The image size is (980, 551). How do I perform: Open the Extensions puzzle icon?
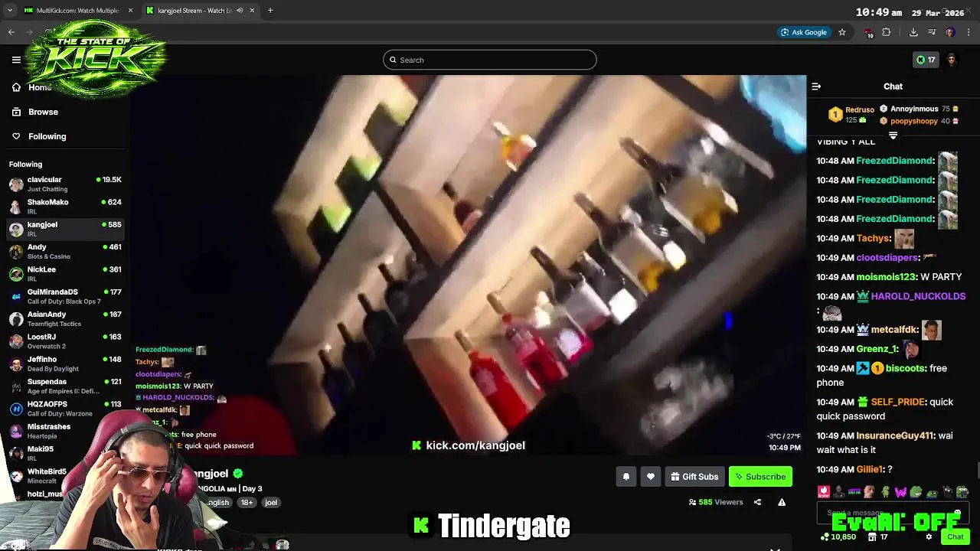point(887,32)
